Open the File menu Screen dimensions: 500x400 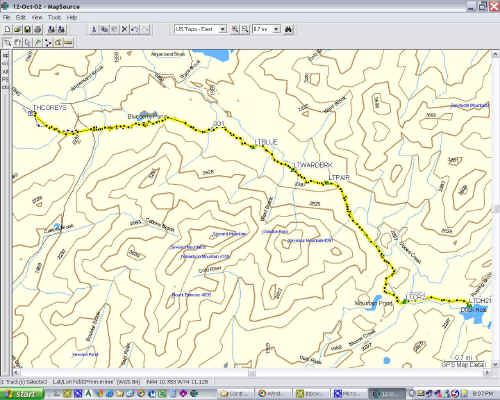(x=7, y=17)
